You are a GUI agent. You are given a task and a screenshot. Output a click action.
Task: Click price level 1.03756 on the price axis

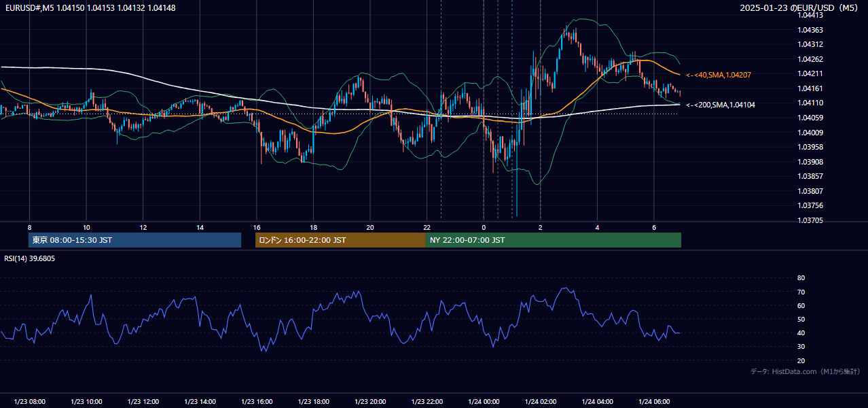810,205
